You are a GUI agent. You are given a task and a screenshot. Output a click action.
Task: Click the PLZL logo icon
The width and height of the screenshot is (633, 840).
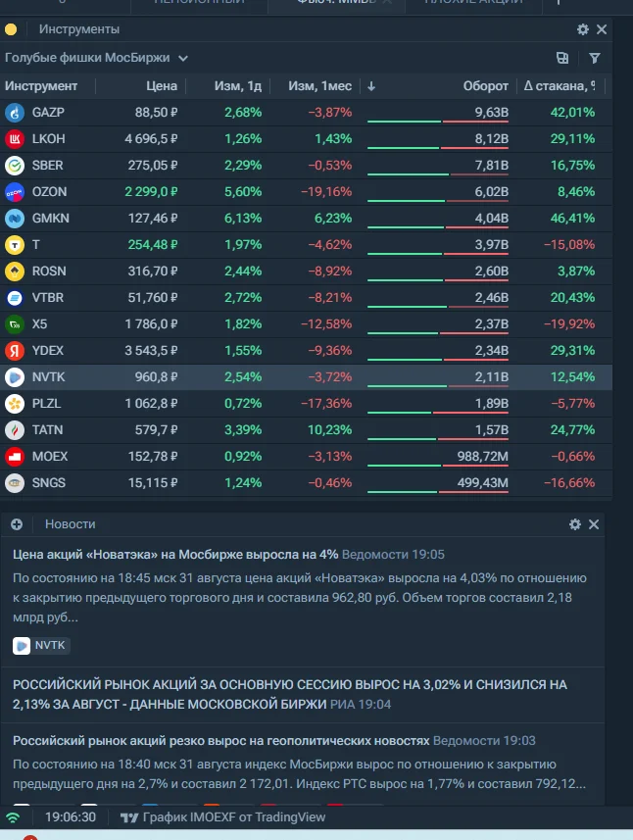pos(15,404)
